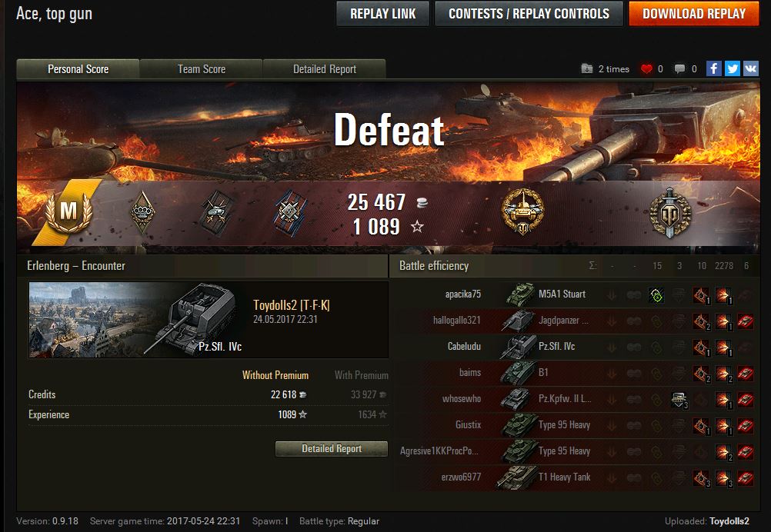The image size is (771, 532).
Task: Click Detailed Report button below experience
Action: 332,448
